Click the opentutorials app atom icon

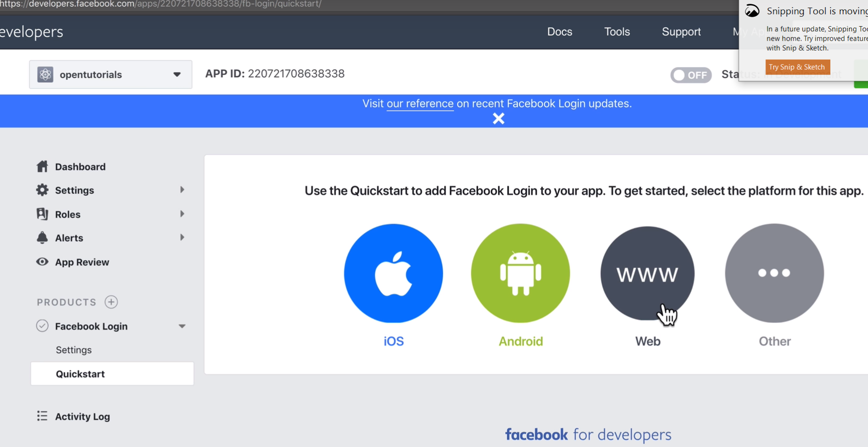(45, 74)
